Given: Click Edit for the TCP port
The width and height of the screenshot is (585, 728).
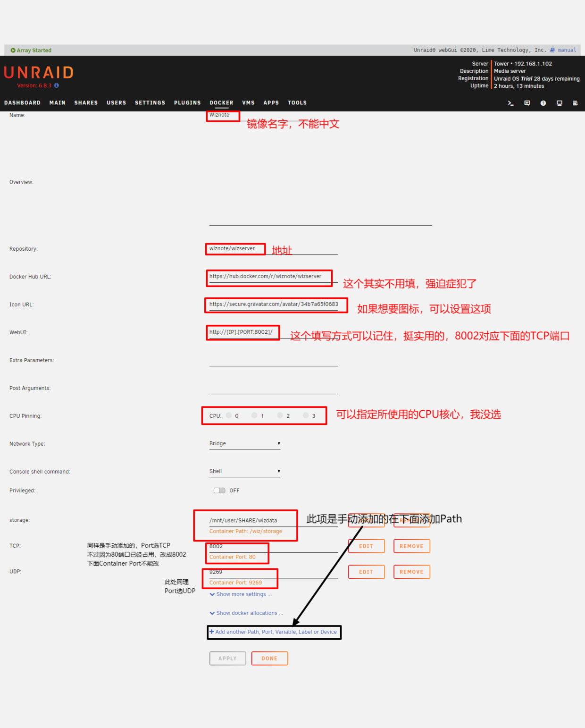Looking at the screenshot, I should pos(367,546).
